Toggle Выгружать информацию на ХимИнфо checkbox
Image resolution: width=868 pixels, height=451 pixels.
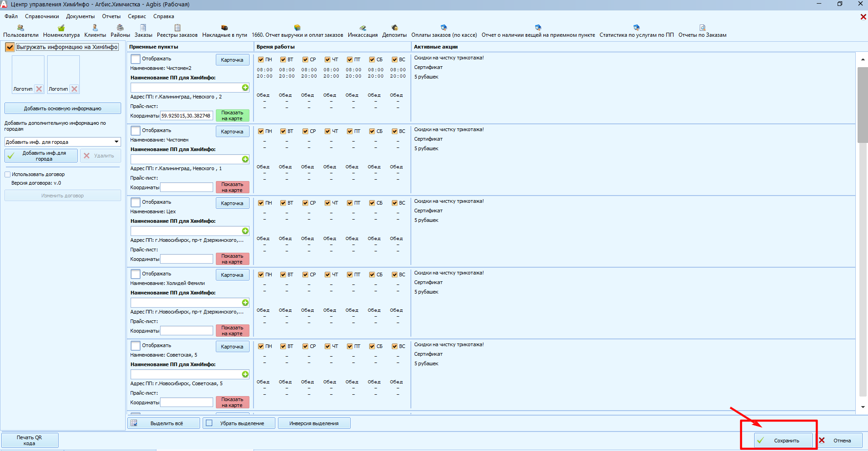tap(10, 47)
